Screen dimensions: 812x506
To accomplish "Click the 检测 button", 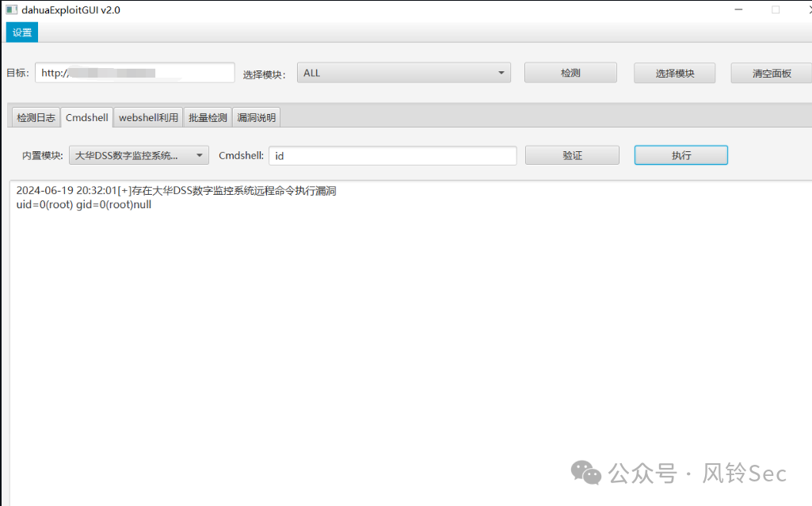I will [570, 73].
